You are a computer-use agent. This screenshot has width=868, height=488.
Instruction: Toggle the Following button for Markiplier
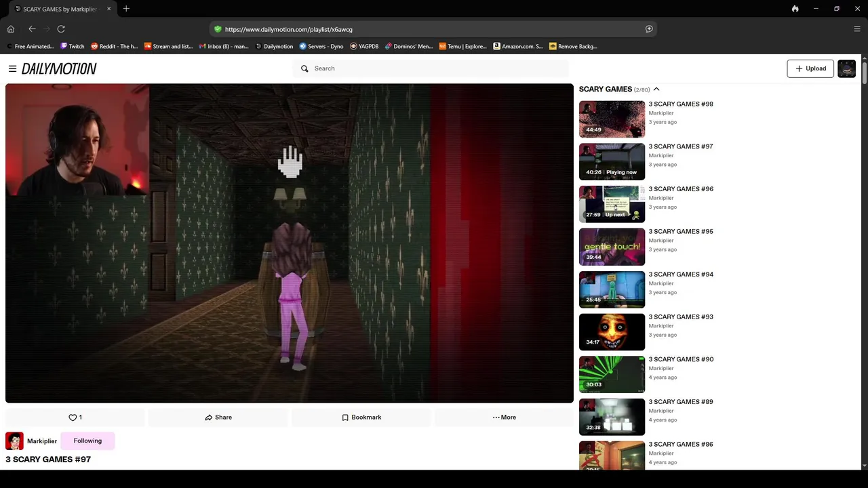pyautogui.click(x=87, y=441)
